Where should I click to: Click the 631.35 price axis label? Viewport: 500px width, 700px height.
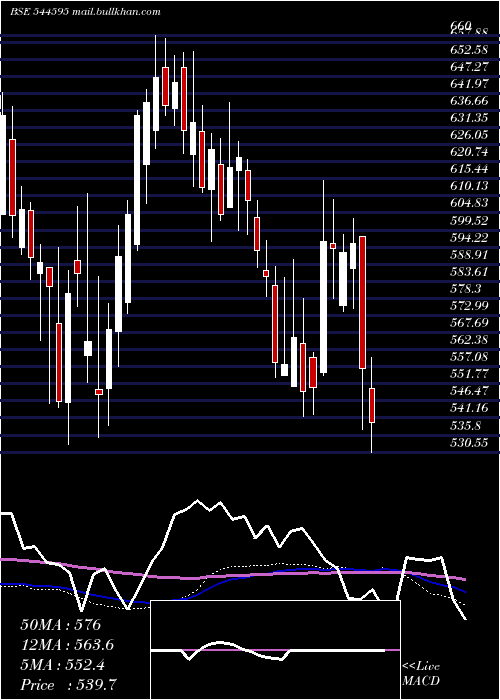coord(469,118)
